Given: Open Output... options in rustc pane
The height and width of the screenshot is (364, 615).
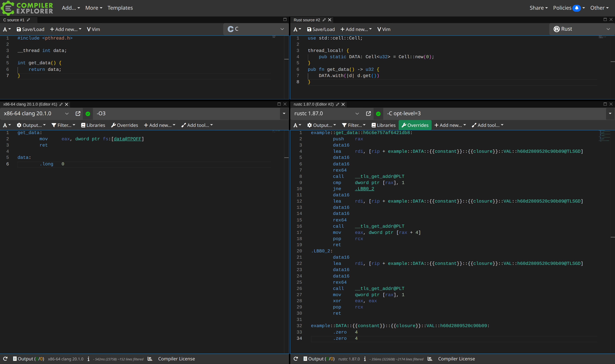Looking at the screenshot, I should point(322,125).
